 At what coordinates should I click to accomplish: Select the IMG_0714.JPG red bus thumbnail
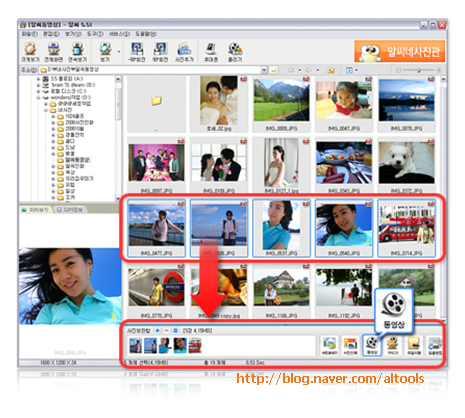click(x=406, y=228)
